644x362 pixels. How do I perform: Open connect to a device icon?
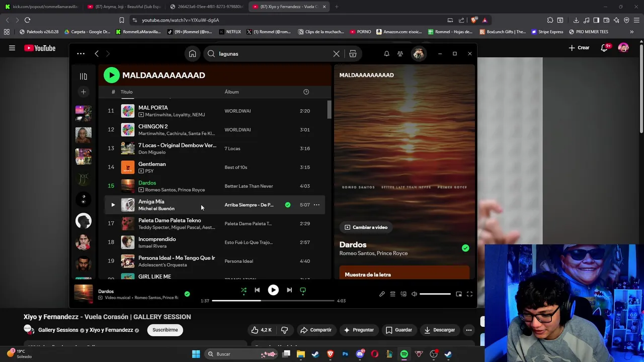tap(404, 294)
